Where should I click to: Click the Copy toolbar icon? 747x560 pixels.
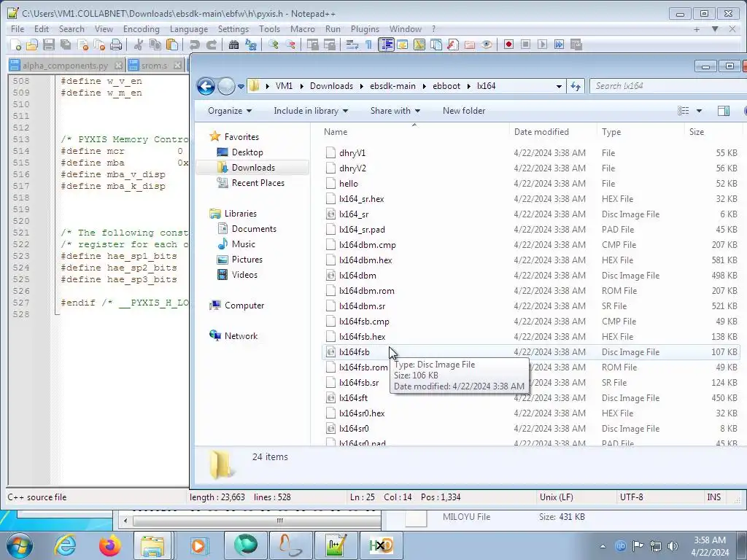tap(155, 44)
